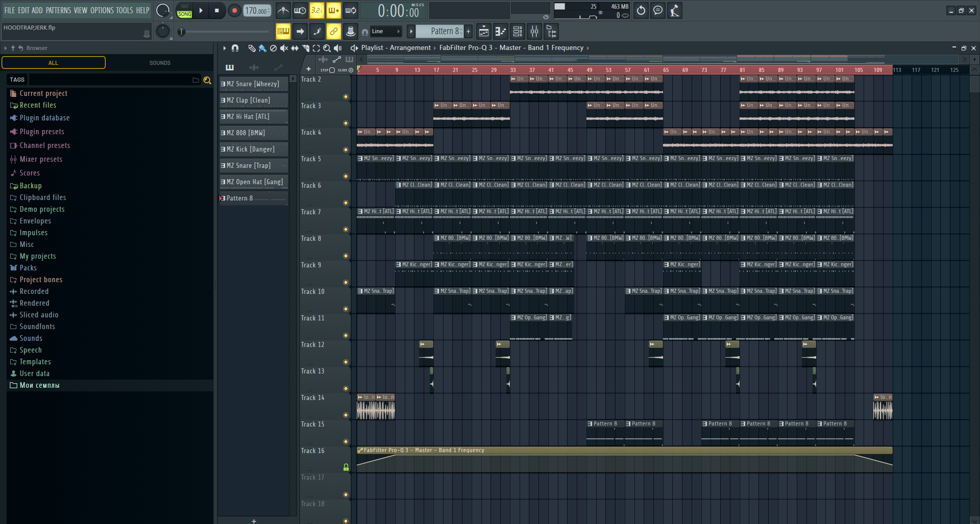Toggle the Track 16 lock icon
980x524 pixels.
(346, 467)
